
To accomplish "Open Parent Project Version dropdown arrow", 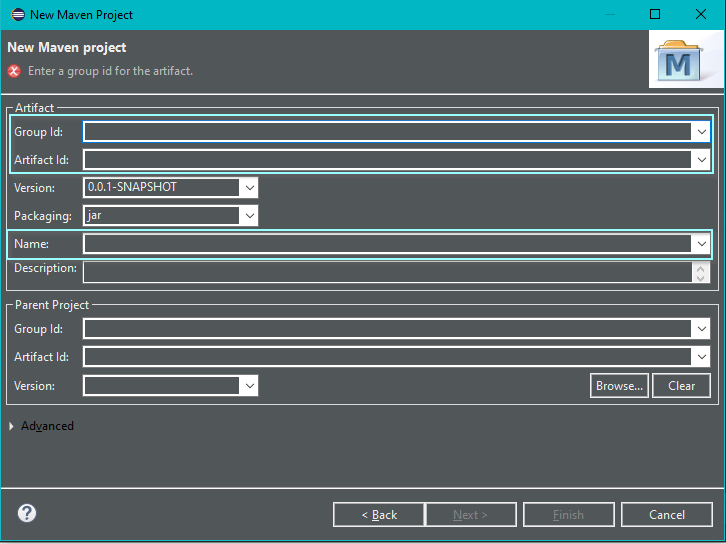I will 250,386.
